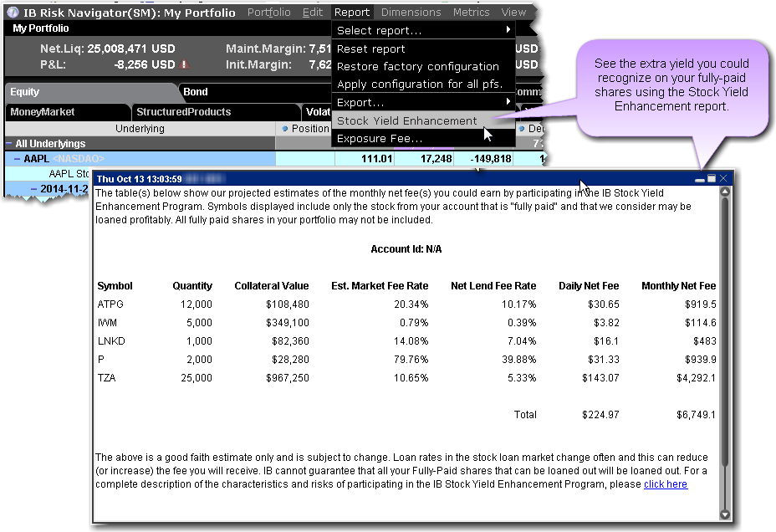The image size is (776, 532).
Task: Click the blue dot on Position column header
Action: coord(286,129)
